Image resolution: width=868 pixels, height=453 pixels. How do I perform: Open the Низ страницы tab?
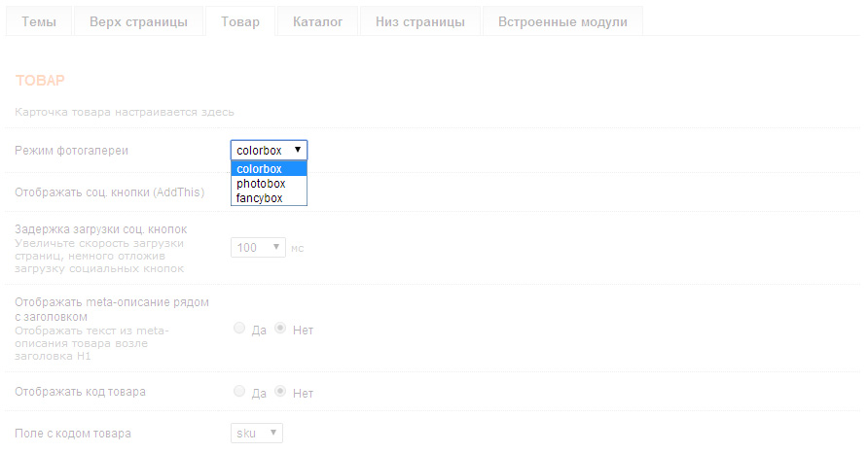(x=420, y=21)
